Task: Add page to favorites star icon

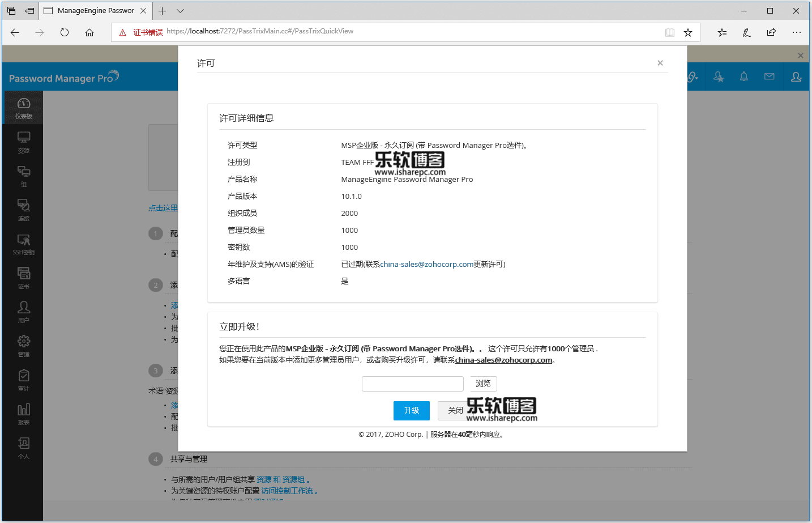Action: (x=688, y=32)
